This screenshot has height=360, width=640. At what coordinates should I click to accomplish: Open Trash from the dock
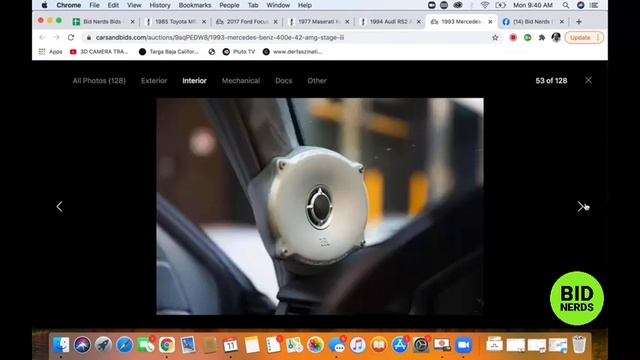pyautogui.click(x=579, y=344)
